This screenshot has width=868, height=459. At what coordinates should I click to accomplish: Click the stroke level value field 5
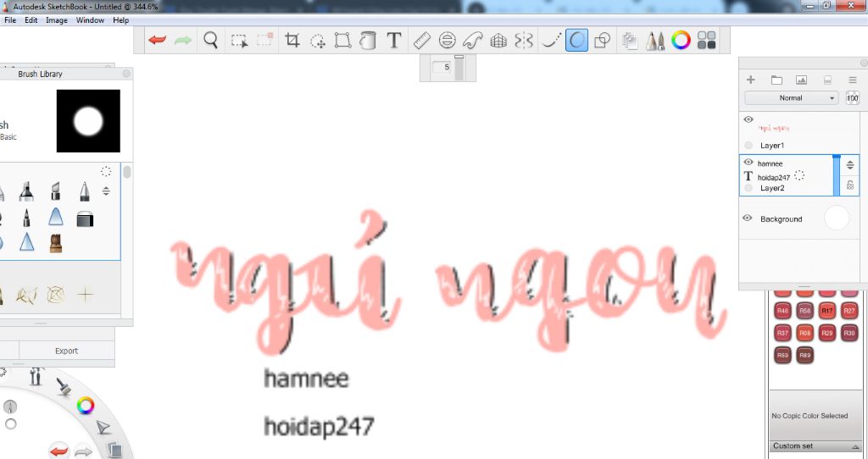click(442, 68)
